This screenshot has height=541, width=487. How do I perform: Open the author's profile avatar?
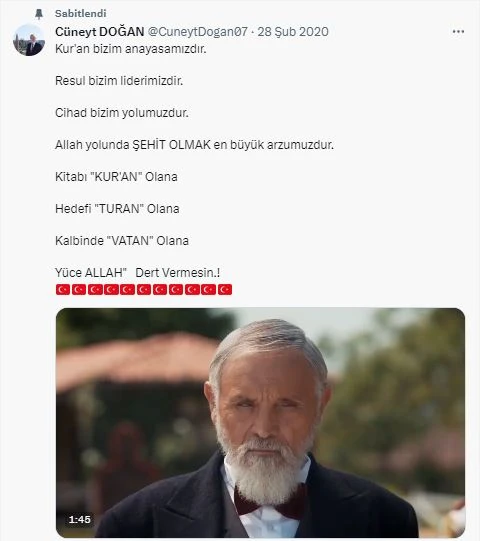coord(29,40)
